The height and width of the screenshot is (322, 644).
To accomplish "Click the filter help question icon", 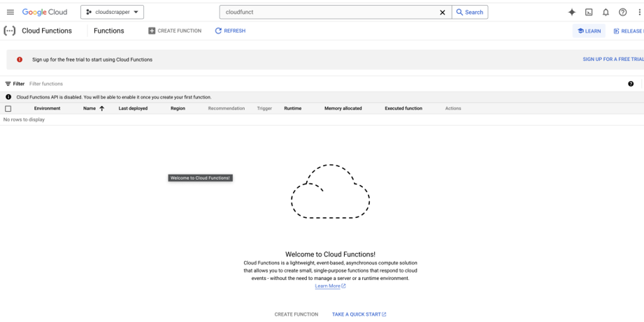I will coord(631,84).
